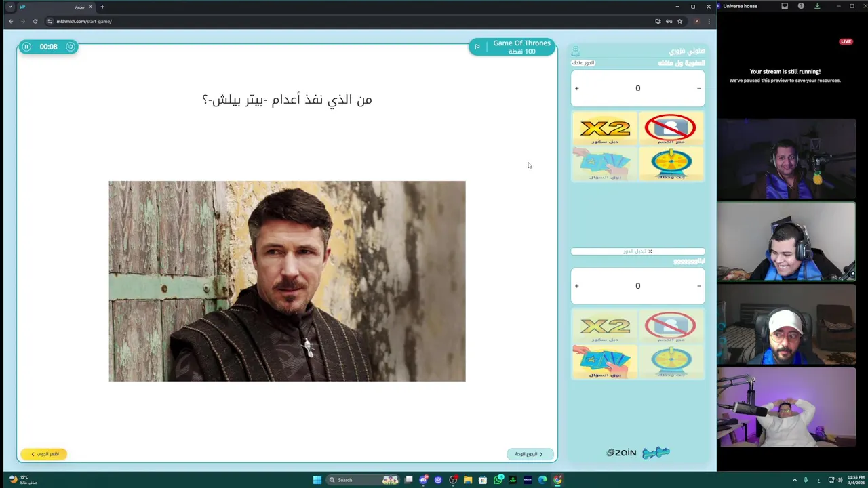Image resolution: width=868 pixels, height=488 pixels.
Task: Open the Windows Start menu
Action: (x=317, y=480)
